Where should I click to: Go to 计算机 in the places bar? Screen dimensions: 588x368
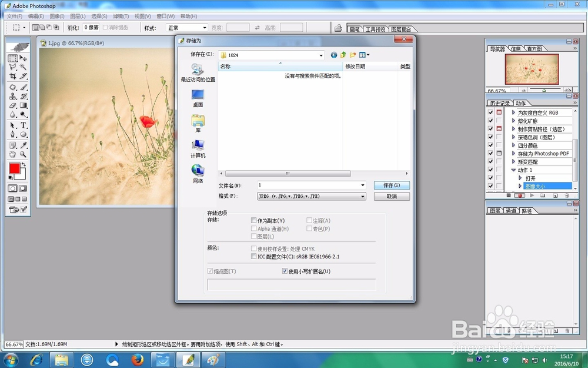(198, 149)
